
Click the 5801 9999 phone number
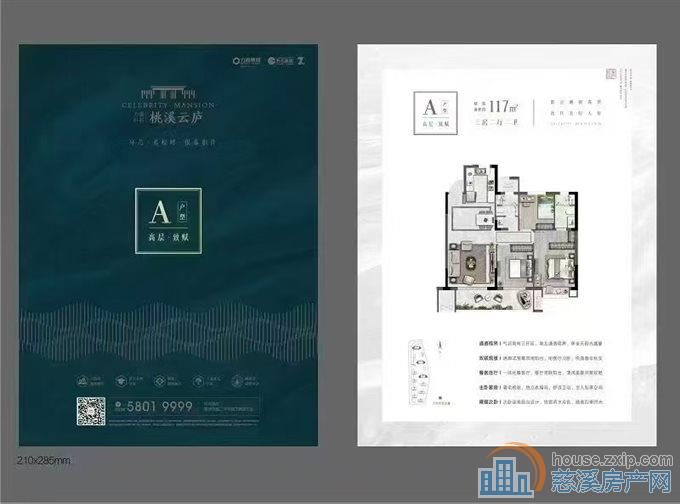click(160, 406)
